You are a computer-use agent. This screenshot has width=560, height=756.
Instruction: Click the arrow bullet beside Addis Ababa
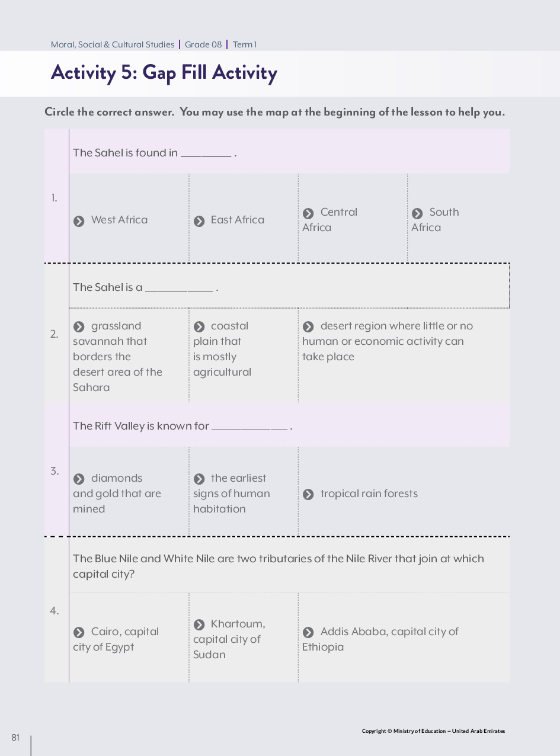pyautogui.click(x=308, y=633)
